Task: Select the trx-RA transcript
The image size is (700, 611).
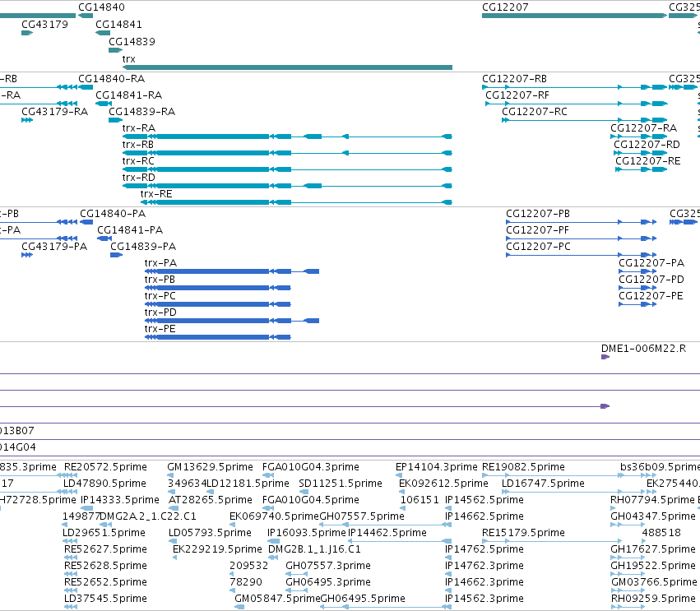Action: (287, 137)
